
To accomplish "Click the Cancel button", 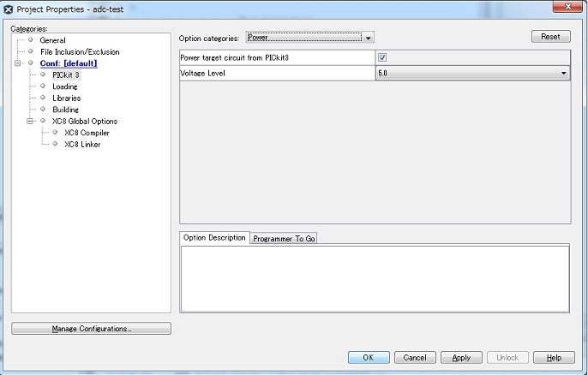I will 415,357.
